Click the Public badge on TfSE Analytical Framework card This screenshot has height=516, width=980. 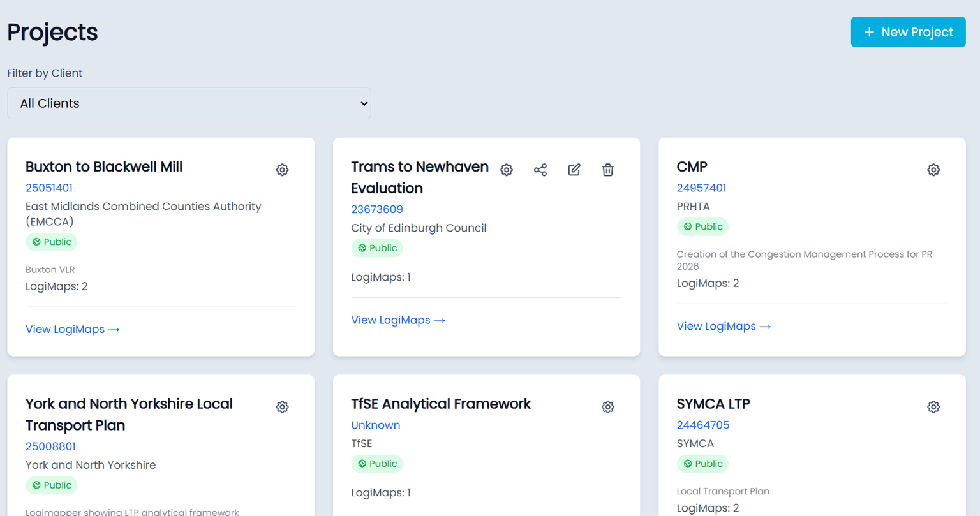(x=377, y=464)
